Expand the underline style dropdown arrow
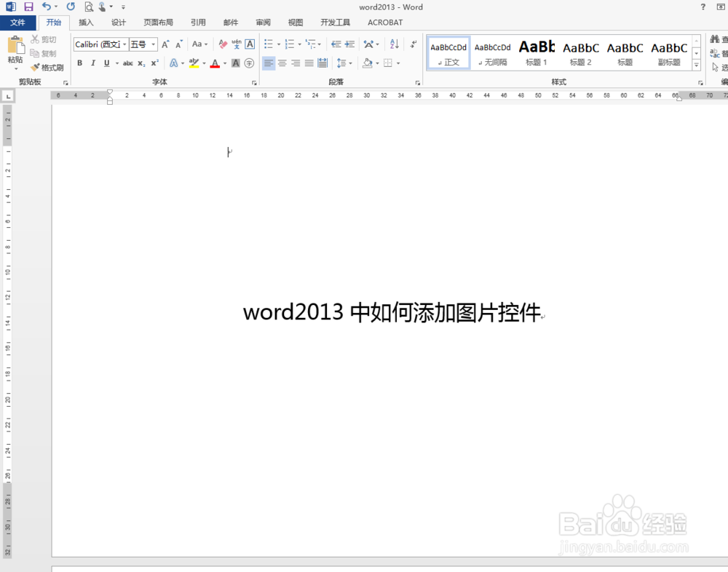This screenshot has width=728, height=572. pyautogui.click(x=117, y=63)
